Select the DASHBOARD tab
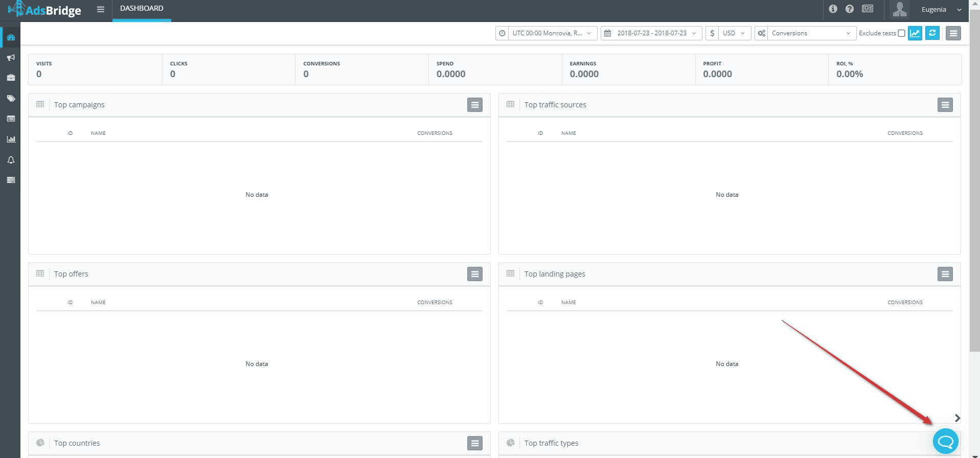The width and height of the screenshot is (980, 458). point(142,9)
